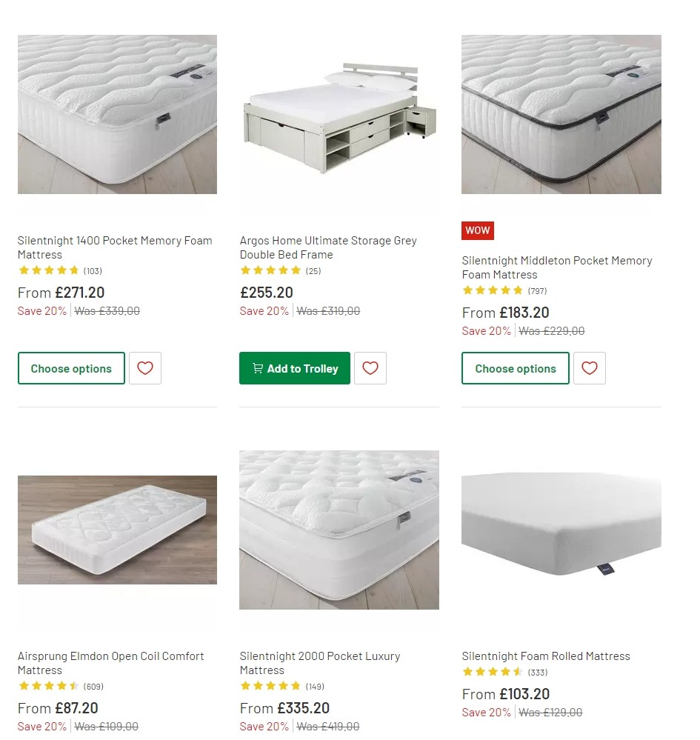The width and height of the screenshot is (700, 740).
Task: Click the Airsprung Elmdon mattress thumbnail
Action: point(117,530)
